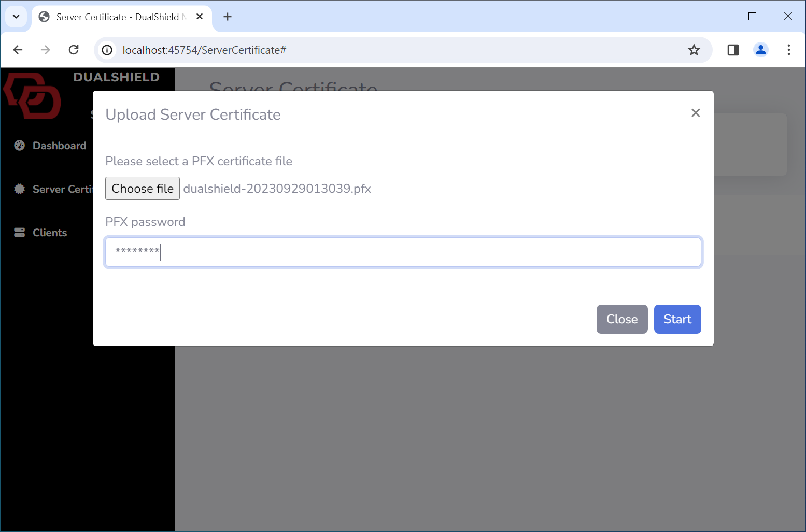Select the Clients menu item
This screenshot has width=806, height=532.
(50, 233)
